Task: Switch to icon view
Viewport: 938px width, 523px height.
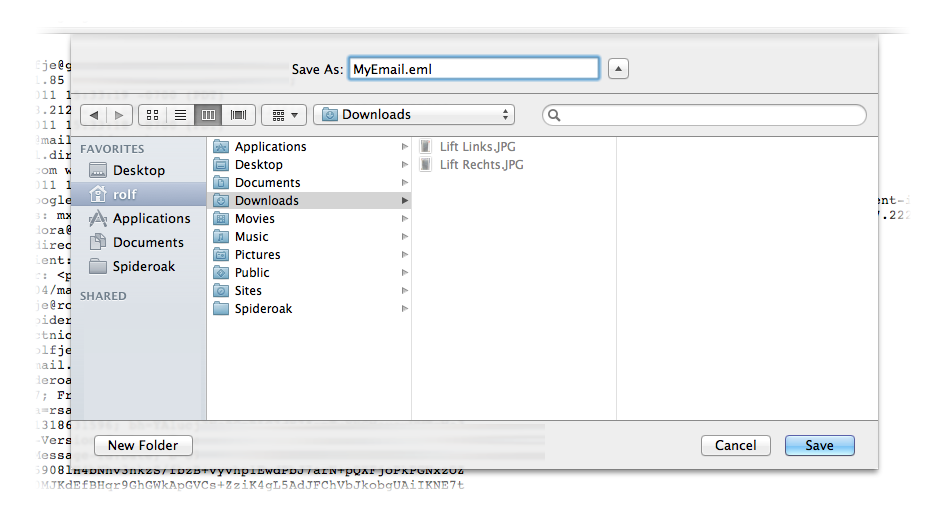Action: click(152, 115)
